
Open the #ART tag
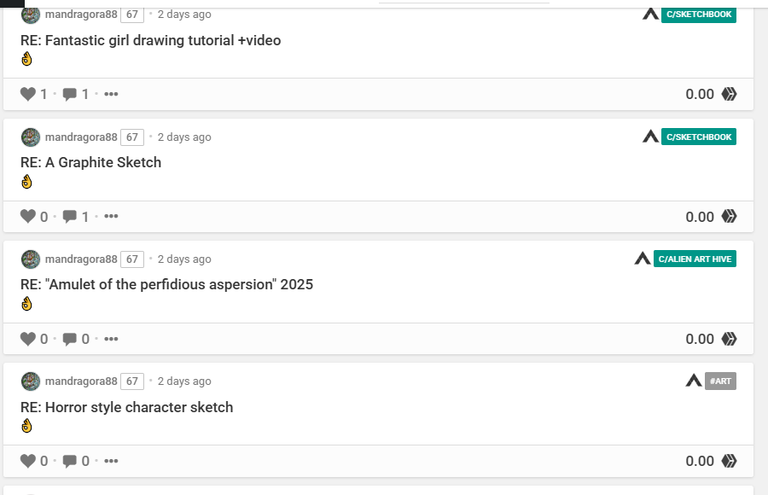(x=720, y=381)
